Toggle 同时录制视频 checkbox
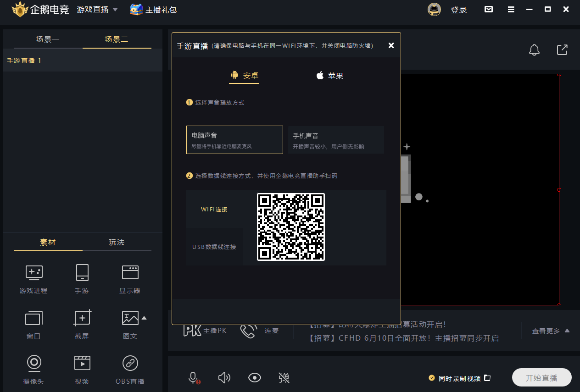The width and height of the screenshot is (580, 392). [x=431, y=378]
